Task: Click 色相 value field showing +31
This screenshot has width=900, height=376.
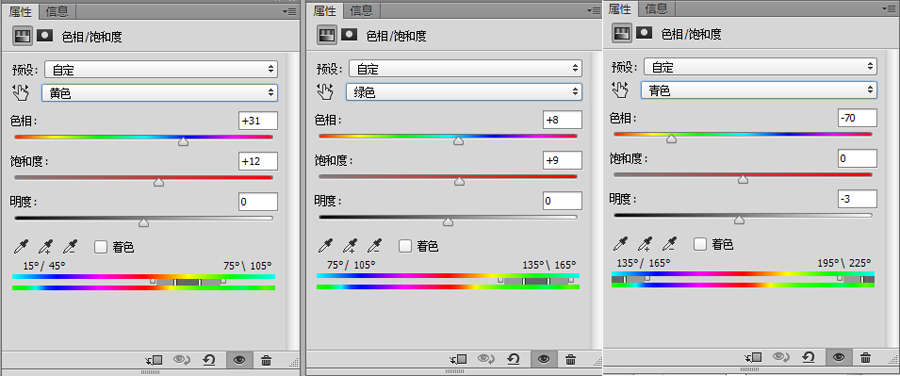Action: point(258,121)
